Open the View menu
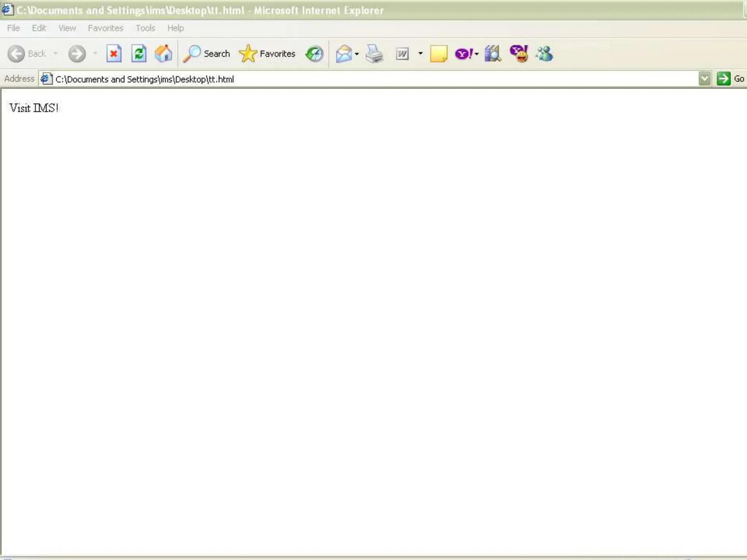The width and height of the screenshot is (747, 560). pos(67,28)
